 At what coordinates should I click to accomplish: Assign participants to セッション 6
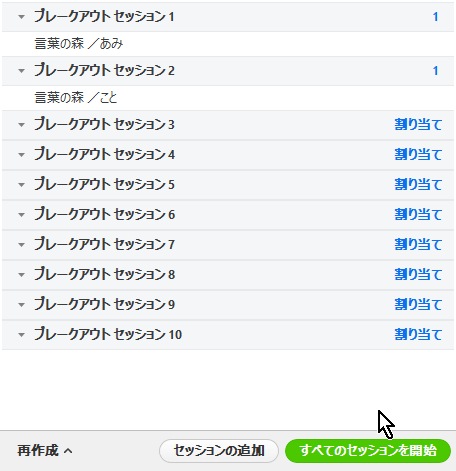418,214
